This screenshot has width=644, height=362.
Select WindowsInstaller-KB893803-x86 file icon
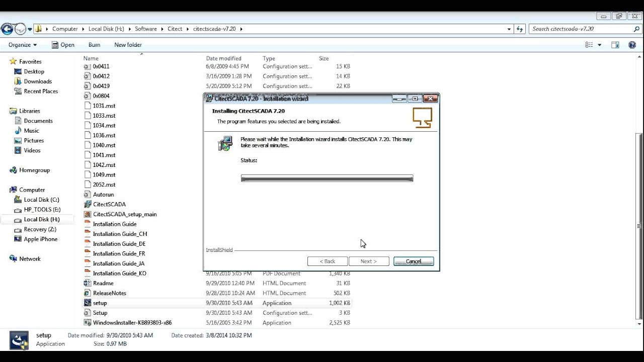point(88,323)
